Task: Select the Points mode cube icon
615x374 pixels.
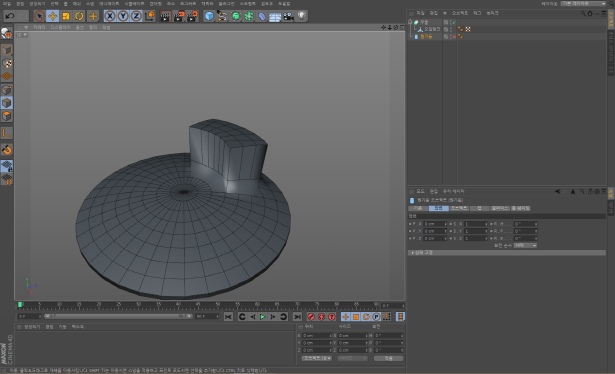Action: pyautogui.click(x=7, y=90)
